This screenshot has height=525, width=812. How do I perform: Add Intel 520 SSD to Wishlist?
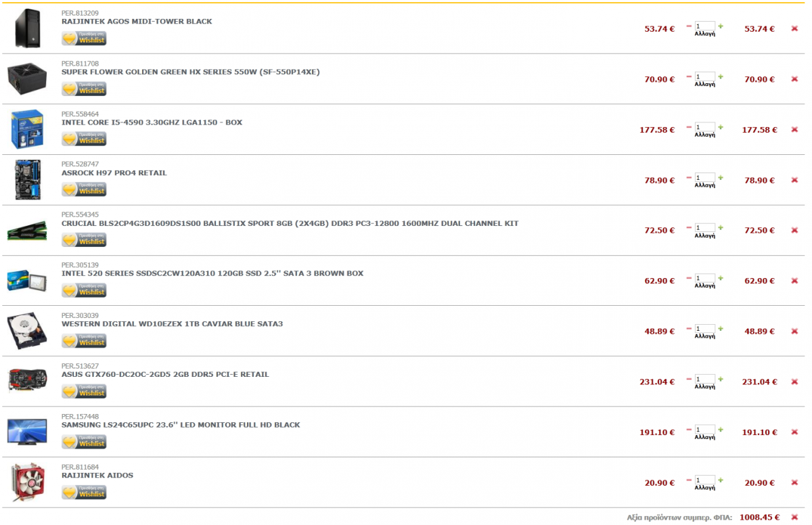84,291
